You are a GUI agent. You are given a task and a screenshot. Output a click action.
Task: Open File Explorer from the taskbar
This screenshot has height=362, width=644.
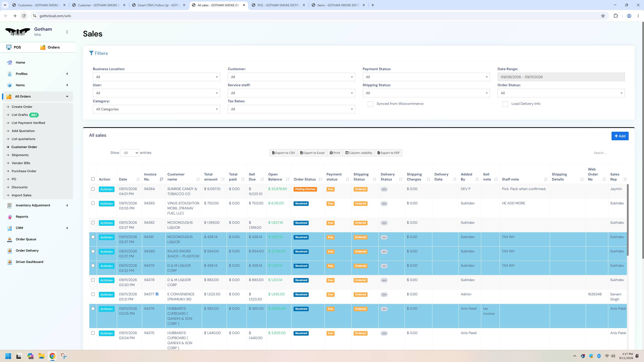coord(41,356)
